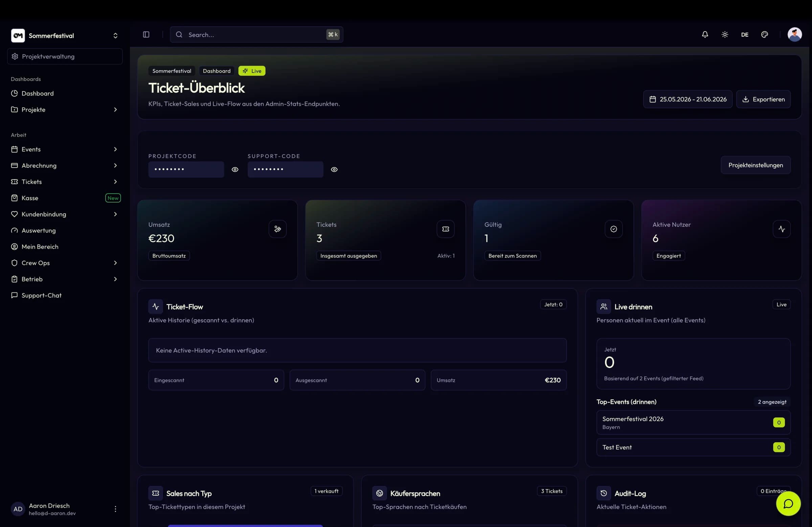
Task: Reveal the Support-Code value
Action: point(334,169)
